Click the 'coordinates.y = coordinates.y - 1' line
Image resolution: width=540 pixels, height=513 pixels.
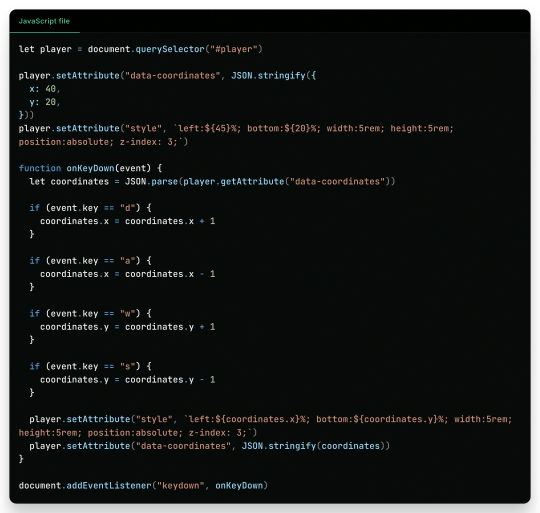[127, 380]
